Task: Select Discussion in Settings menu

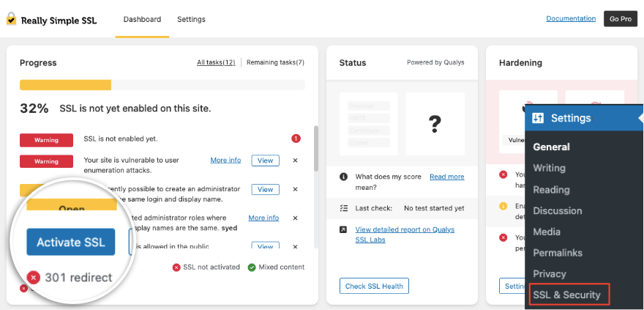Action: 558,210
